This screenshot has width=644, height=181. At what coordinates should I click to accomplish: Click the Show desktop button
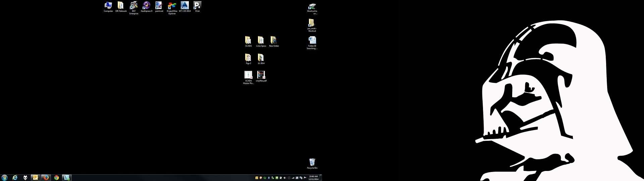coord(321,178)
